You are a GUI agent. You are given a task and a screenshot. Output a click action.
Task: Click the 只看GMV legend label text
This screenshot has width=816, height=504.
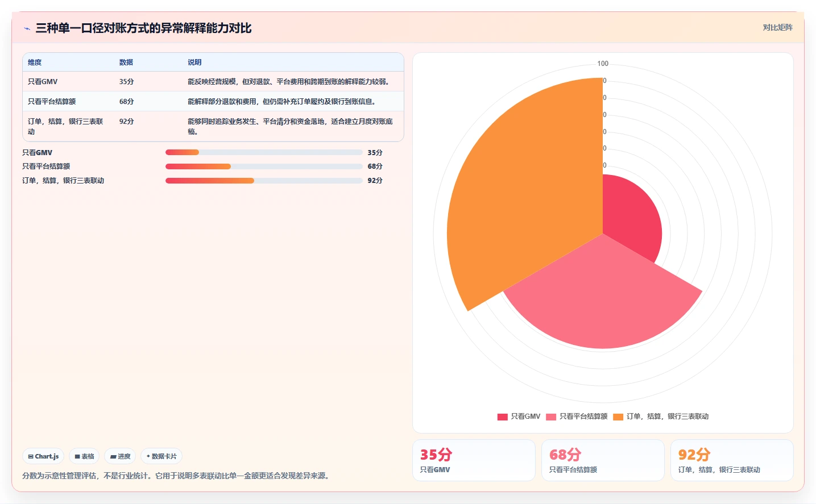pyautogui.click(x=525, y=416)
